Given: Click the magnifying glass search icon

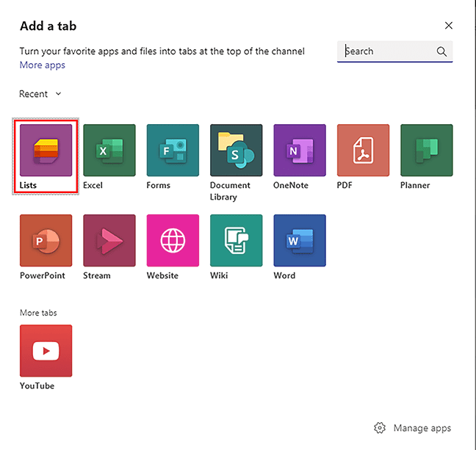Looking at the screenshot, I should pos(441,51).
